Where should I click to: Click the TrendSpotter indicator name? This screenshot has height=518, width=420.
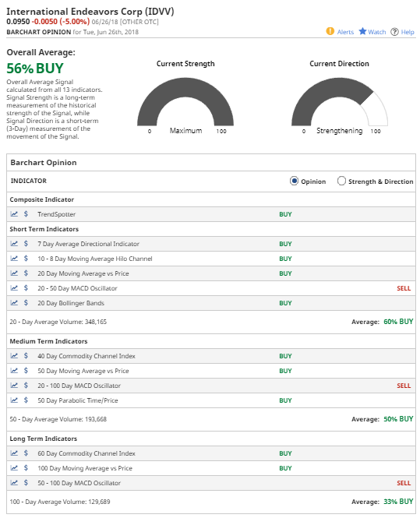57,214
